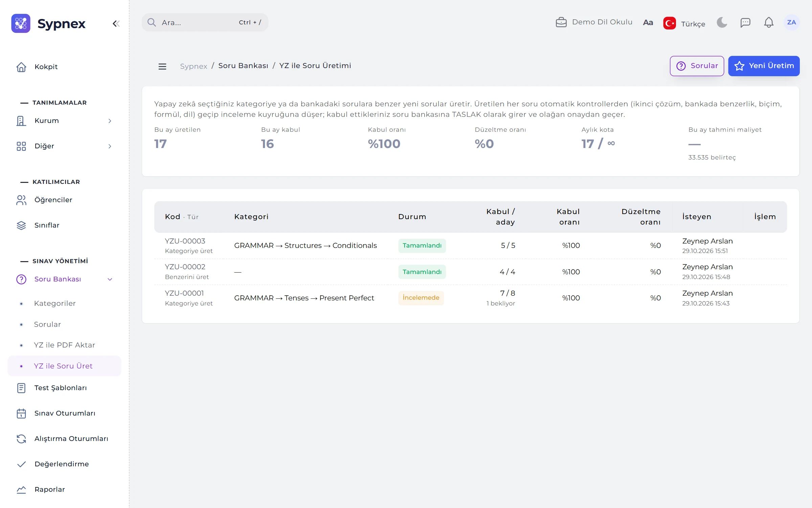Expand the Kurum menu chevron

(x=110, y=121)
